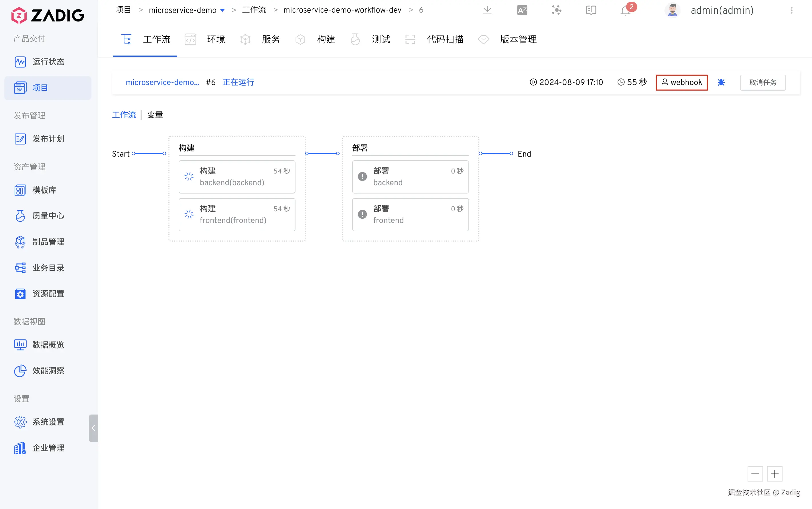Open 效能洞察 in the sidebar

click(48, 371)
